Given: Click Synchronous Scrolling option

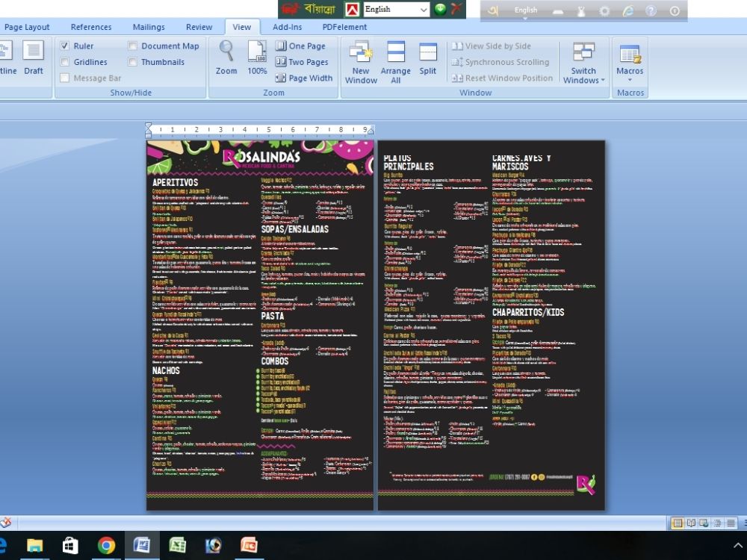Looking at the screenshot, I should 500,62.
